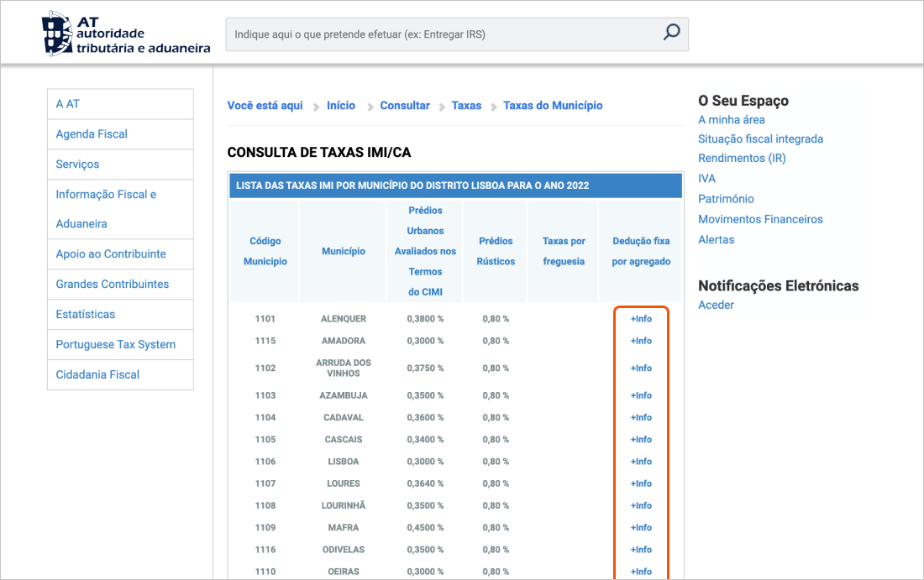
Task: Open +Info for Mafra row
Action: pos(641,528)
